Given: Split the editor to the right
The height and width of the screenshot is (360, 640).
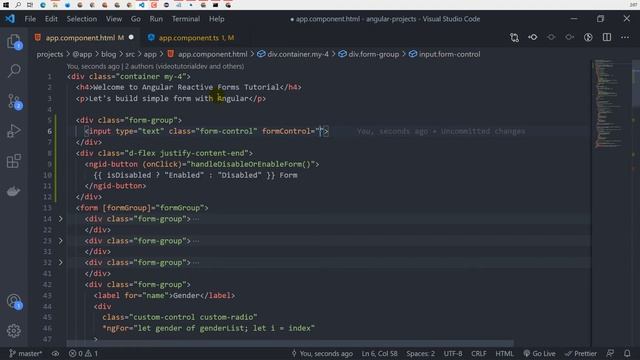Looking at the screenshot, I should tap(607, 38).
